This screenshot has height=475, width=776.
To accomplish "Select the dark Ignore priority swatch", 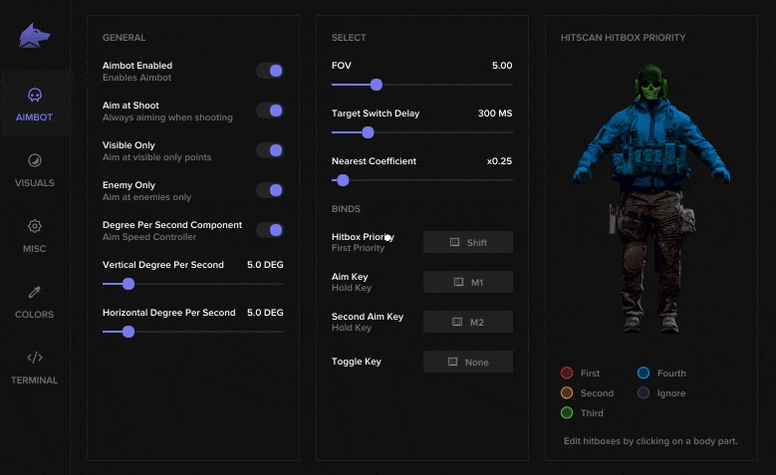I will pyautogui.click(x=643, y=393).
